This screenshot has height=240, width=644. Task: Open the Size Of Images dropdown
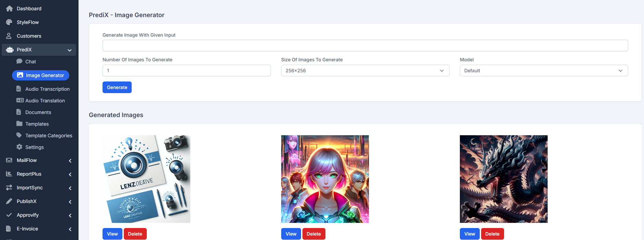(x=365, y=71)
